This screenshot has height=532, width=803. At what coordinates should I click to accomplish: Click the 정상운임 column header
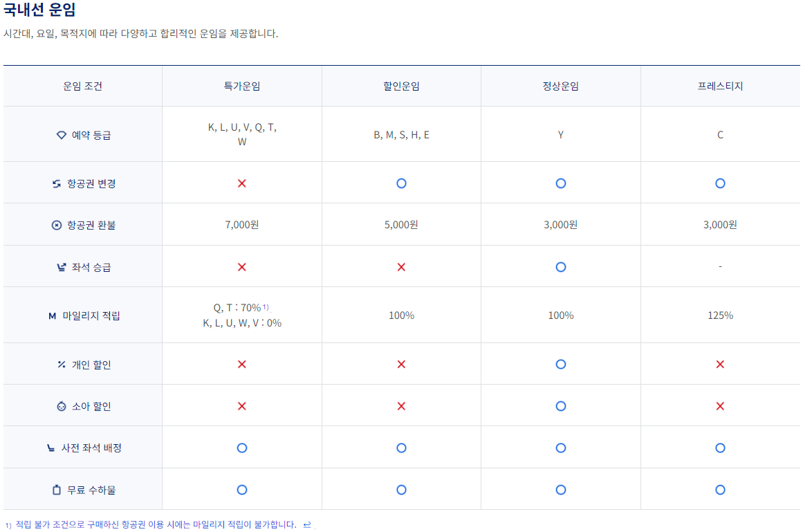[x=561, y=85]
